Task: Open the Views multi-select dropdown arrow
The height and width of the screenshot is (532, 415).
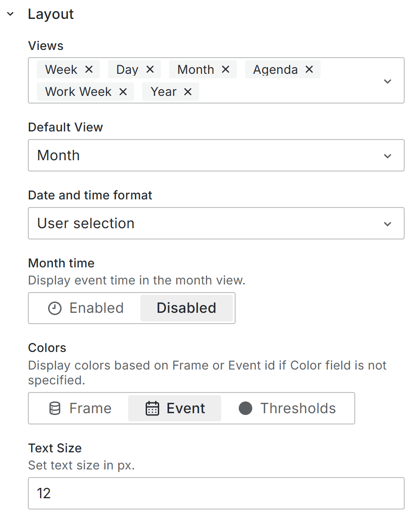Action: click(x=388, y=81)
